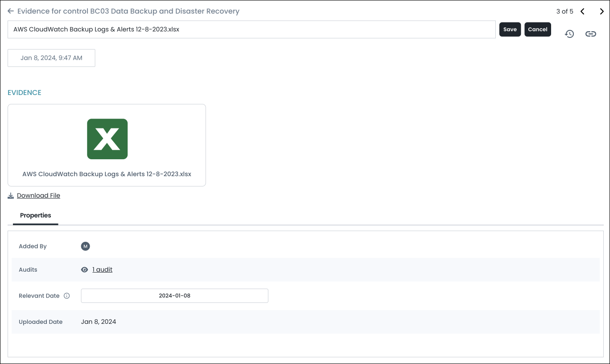Click the back arrow beside the evidence title
This screenshot has width=610, height=364.
[11, 11]
